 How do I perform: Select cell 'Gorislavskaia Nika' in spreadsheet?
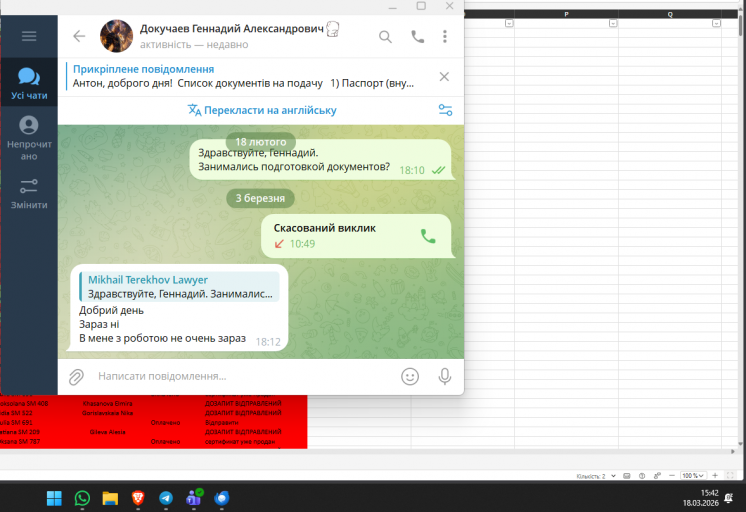point(108,413)
